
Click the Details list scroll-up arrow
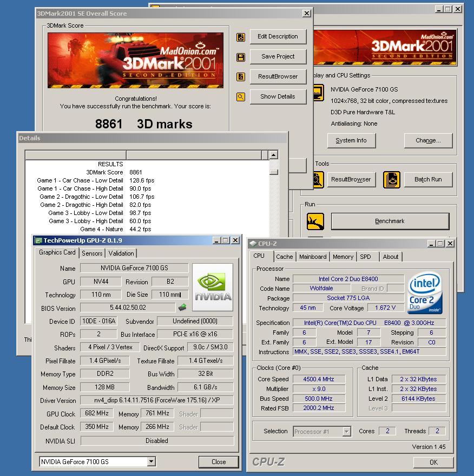[x=274, y=155]
